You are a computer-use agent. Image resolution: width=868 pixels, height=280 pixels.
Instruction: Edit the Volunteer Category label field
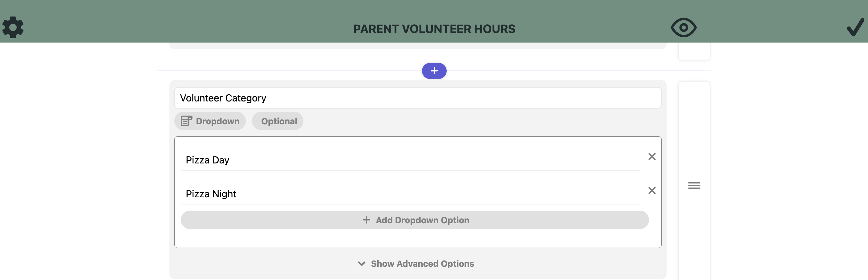(x=417, y=98)
